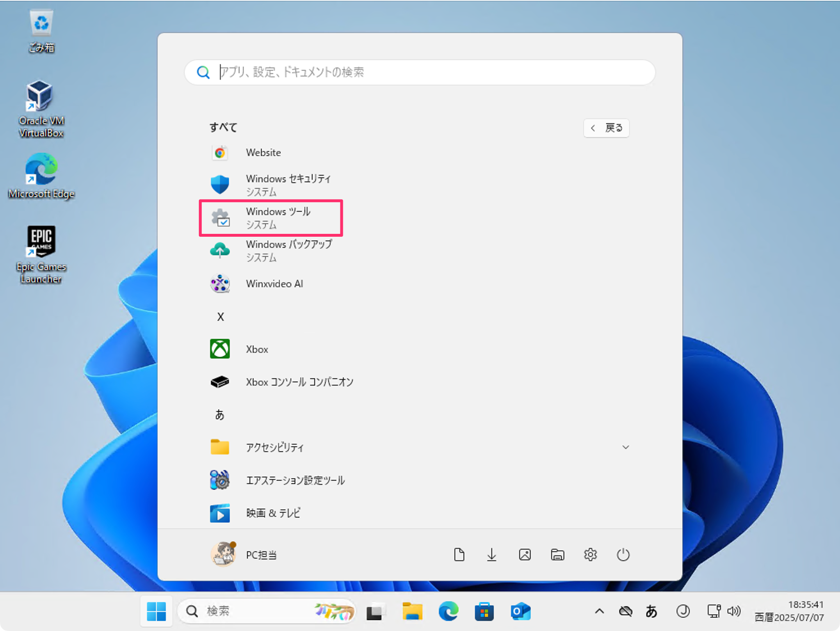Viewport: 840px width, 631px height.
Task: Launch Winxvideo AI
Action: tap(274, 283)
